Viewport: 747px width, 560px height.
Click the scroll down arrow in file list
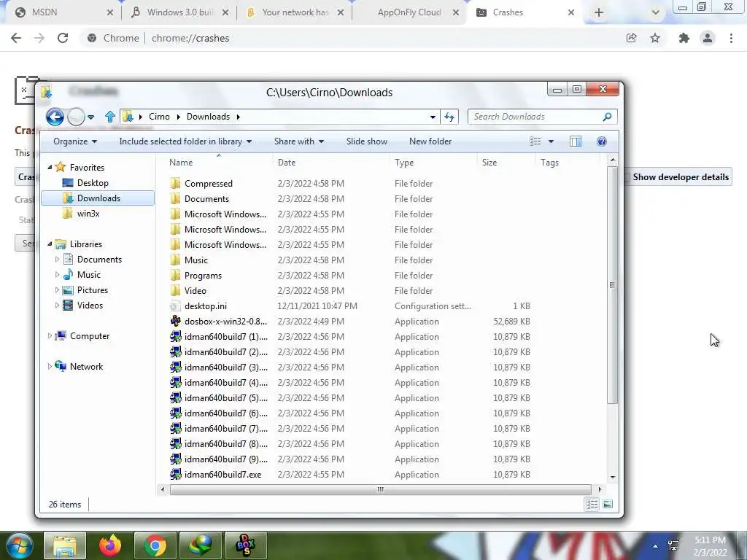[x=613, y=477]
